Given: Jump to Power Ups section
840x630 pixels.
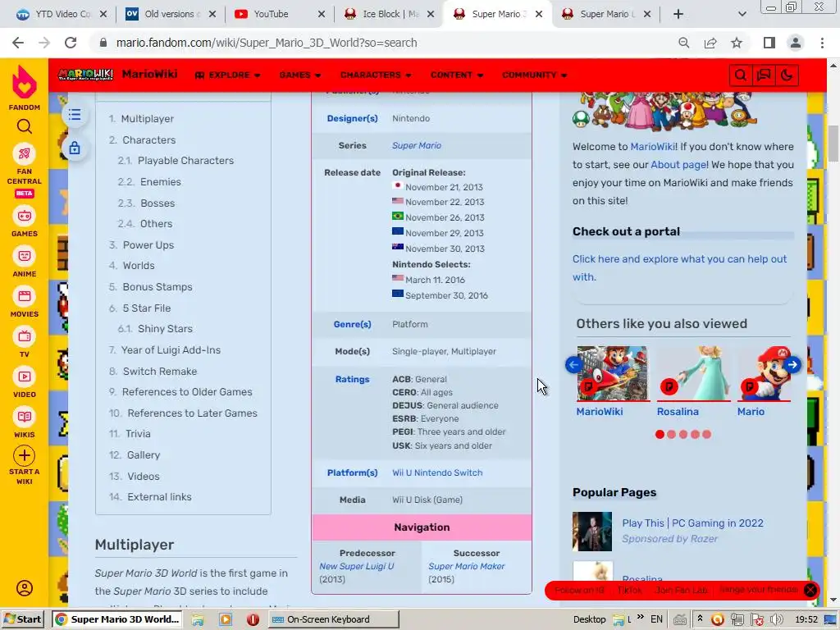Looking at the screenshot, I should click(148, 245).
